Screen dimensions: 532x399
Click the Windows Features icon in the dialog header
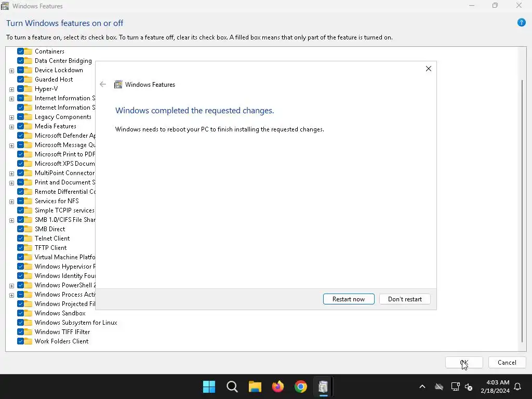click(118, 85)
